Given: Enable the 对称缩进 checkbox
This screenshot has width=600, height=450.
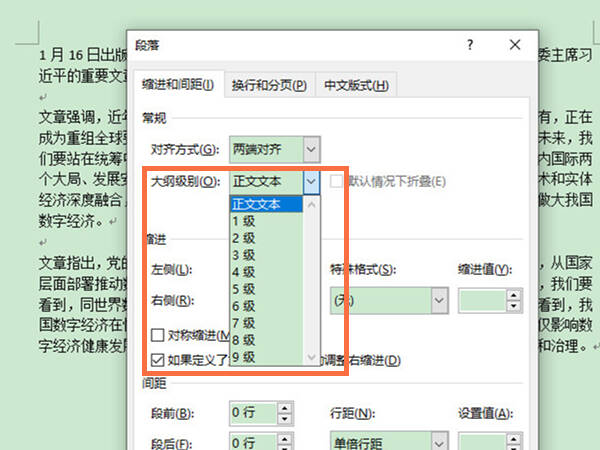Looking at the screenshot, I should point(158,335).
